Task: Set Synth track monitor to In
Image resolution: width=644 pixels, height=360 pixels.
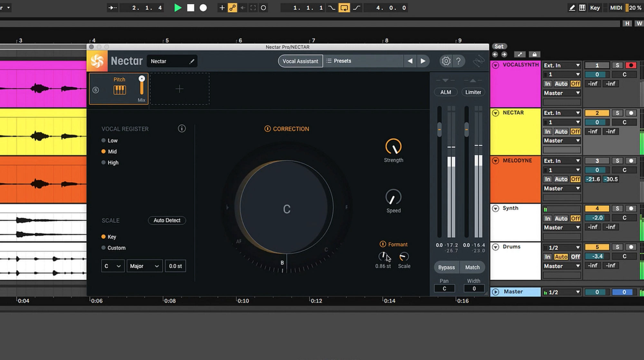Action: (x=547, y=219)
